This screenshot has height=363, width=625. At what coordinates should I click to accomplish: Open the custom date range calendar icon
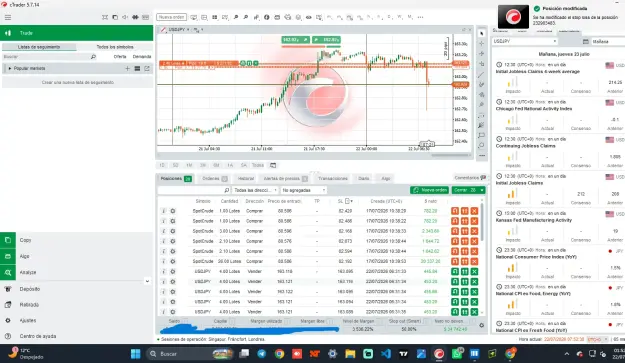pos(273,165)
